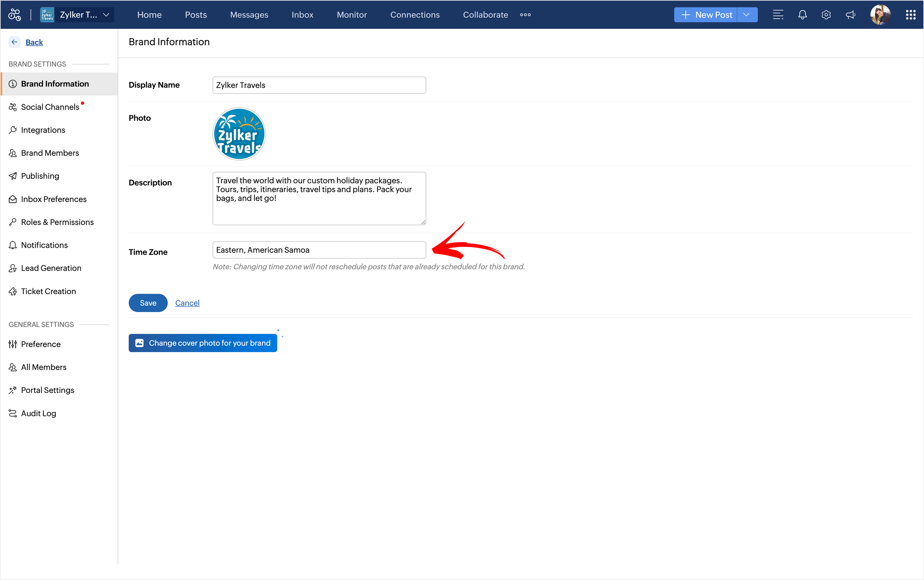Open the apps grid launcher icon
The width and height of the screenshot is (924, 580).
(910, 15)
